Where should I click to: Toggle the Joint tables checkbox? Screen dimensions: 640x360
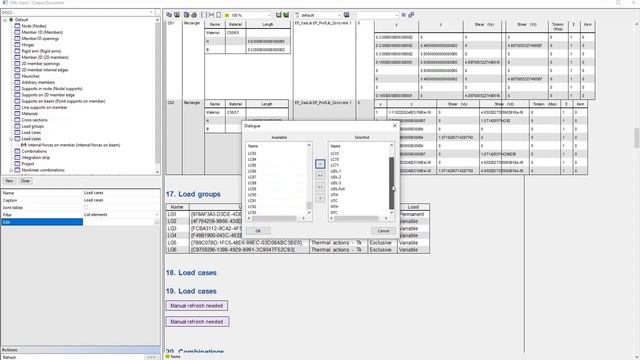86,207
